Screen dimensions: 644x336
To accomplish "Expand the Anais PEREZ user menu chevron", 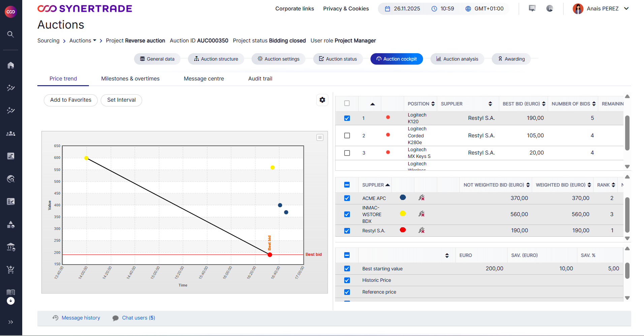I will point(626,9).
